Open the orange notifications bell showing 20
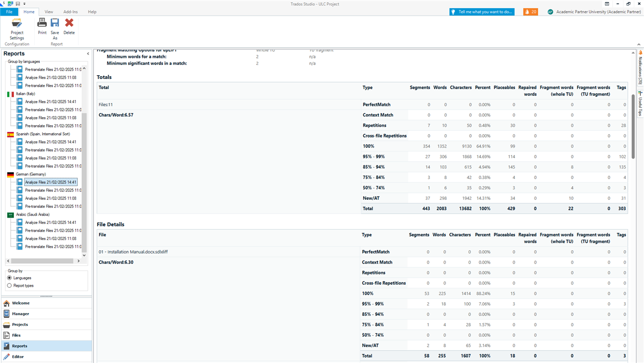The image size is (644, 363). pyautogui.click(x=530, y=11)
